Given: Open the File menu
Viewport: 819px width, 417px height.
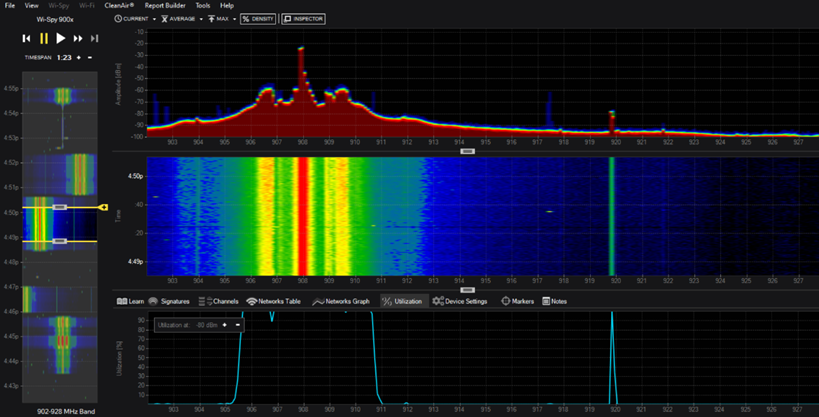Looking at the screenshot, I should [x=9, y=5].
